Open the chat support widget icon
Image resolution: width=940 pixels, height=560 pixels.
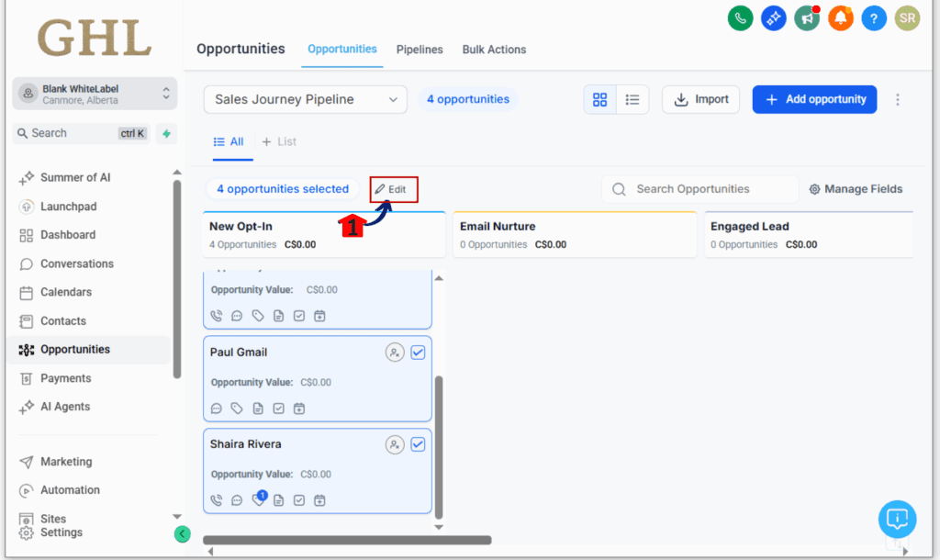tap(897, 520)
